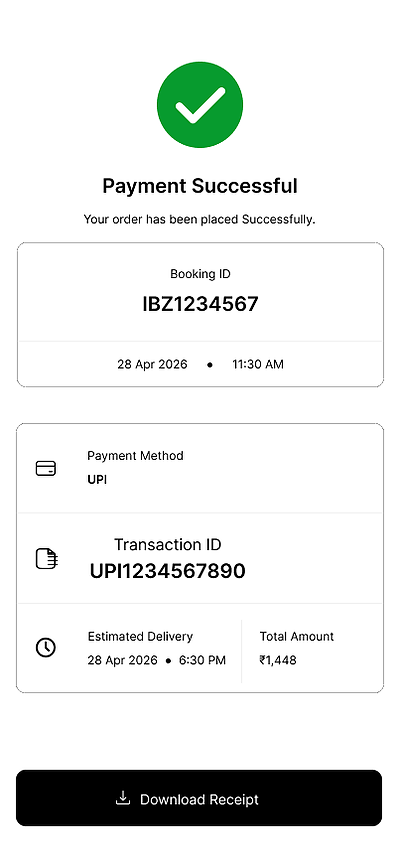Tap the order placed successfully message
Image resolution: width=399 pixels, height=868 pixels.
coord(199,219)
